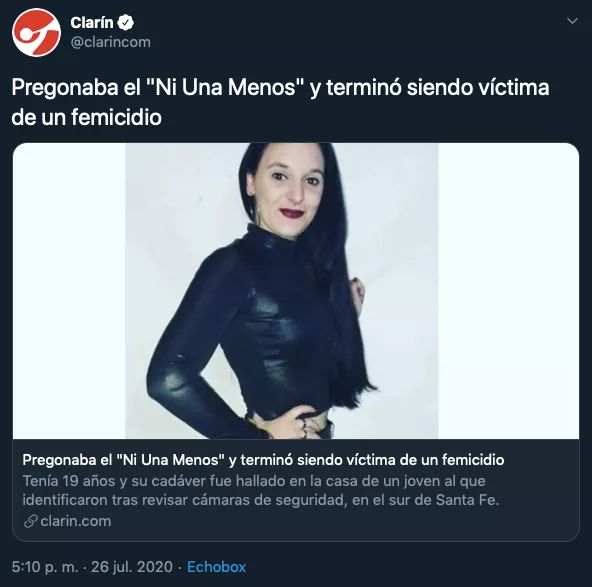592x587 pixels.
Task: Click the bottom border of the link card
Action: point(296,541)
